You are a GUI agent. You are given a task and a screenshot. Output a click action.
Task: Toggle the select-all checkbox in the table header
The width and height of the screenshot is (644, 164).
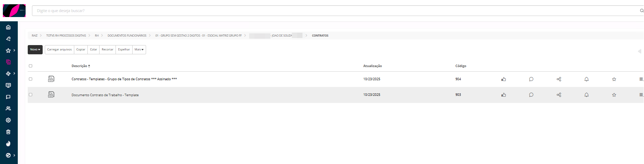[x=31, y=66]
